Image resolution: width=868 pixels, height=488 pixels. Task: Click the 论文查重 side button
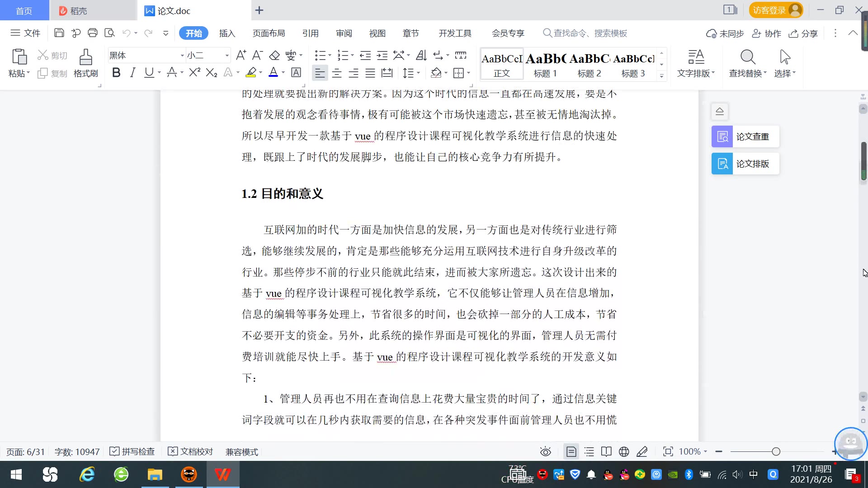tap(745, 136)
